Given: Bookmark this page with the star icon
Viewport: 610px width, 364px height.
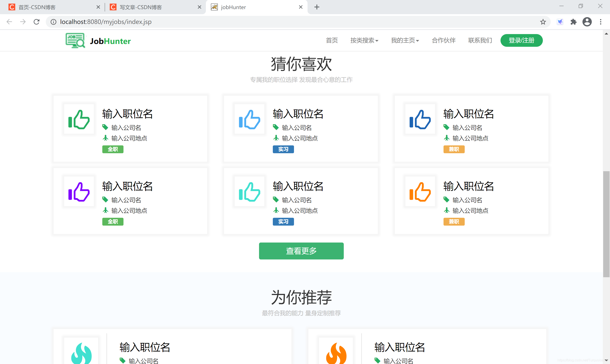Looking at the screenshot, I should click(543, 22).
